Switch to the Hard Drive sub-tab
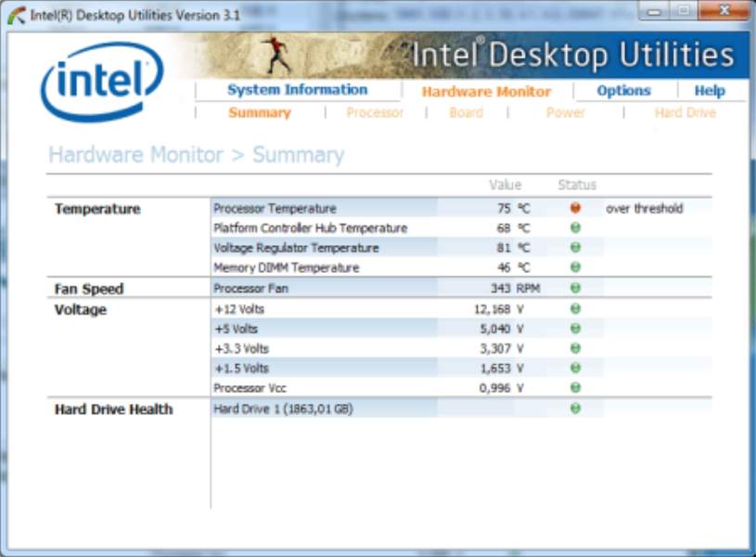Image resolution: width=756 pixels, height=557 pixels. click(686, 113)
